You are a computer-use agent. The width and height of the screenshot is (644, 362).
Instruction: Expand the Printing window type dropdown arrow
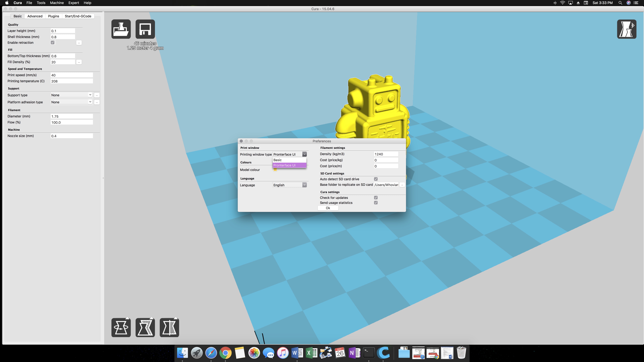click(x=305, y=154)
